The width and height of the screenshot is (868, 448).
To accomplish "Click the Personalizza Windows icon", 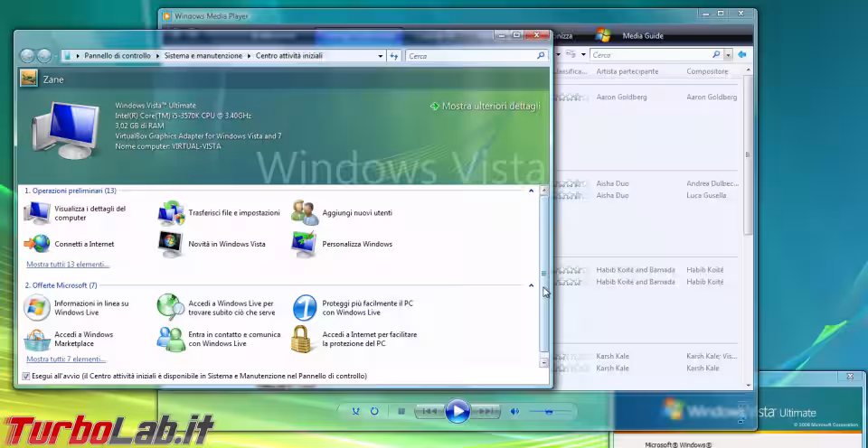I will click(x=305, y=244).
